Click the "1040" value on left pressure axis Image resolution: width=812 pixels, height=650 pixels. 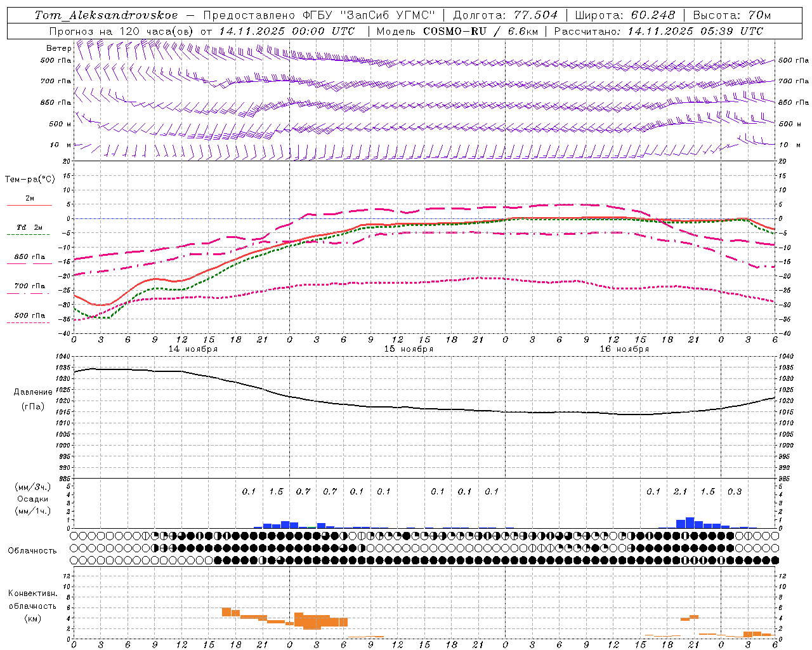point(64,357)
